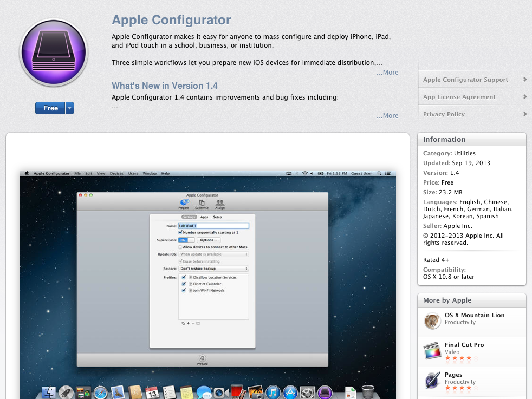Select the Assign toolbar icon
The width and height of the screenshot is (532, 399).
[220, 203]
